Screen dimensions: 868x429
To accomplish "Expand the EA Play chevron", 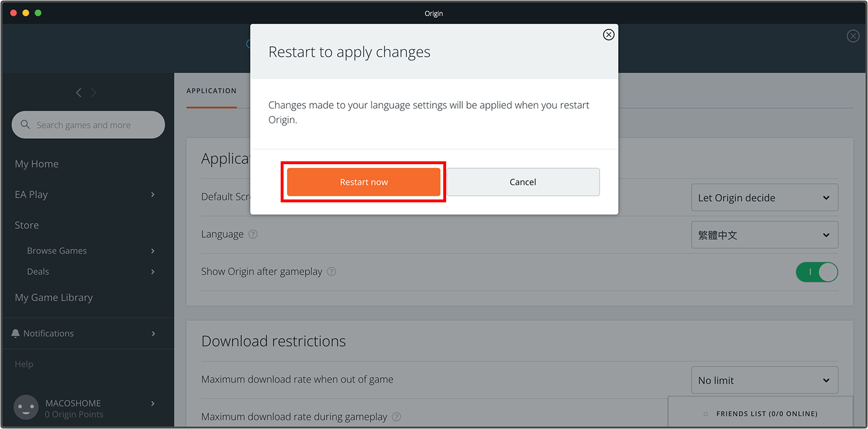I will [x=153, y=195].
